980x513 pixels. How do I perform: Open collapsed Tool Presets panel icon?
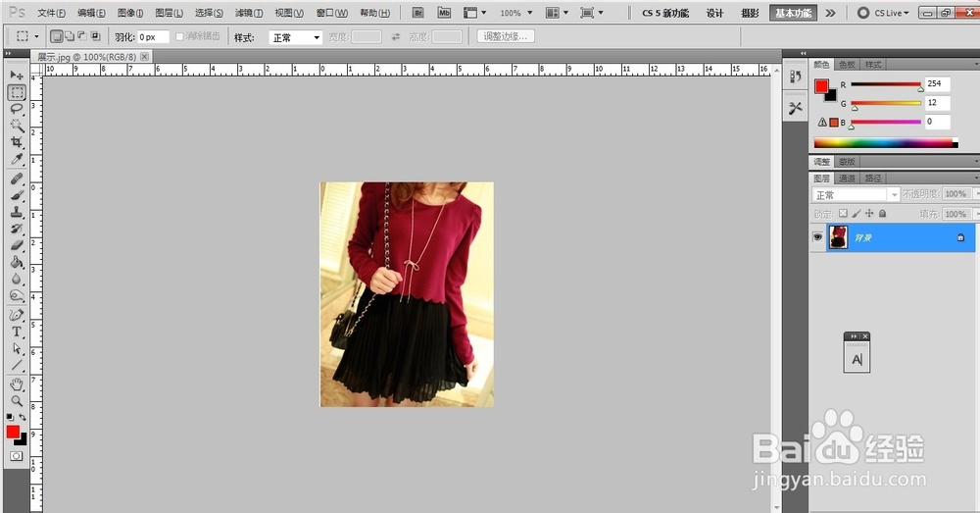pos(795,108)
